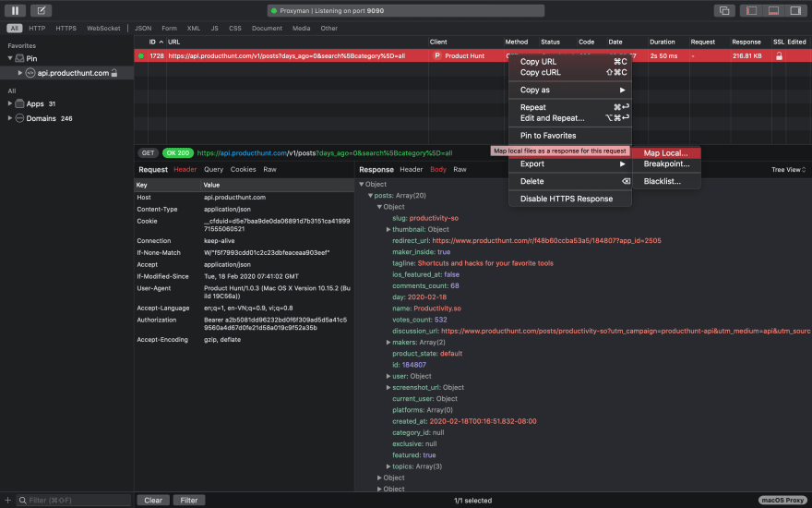Open the compose request icon
The width and height of the screenshot is (812, 508).
[41, 10]
